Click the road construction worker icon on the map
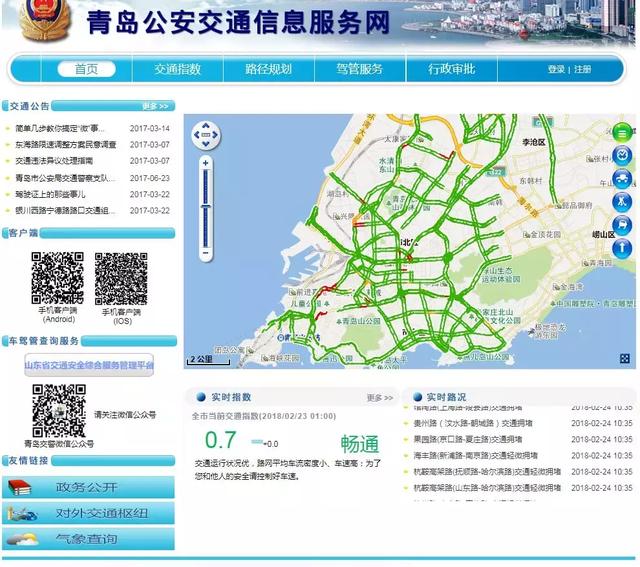This screenshot has width=640, height=567. [x=622, y=202]
